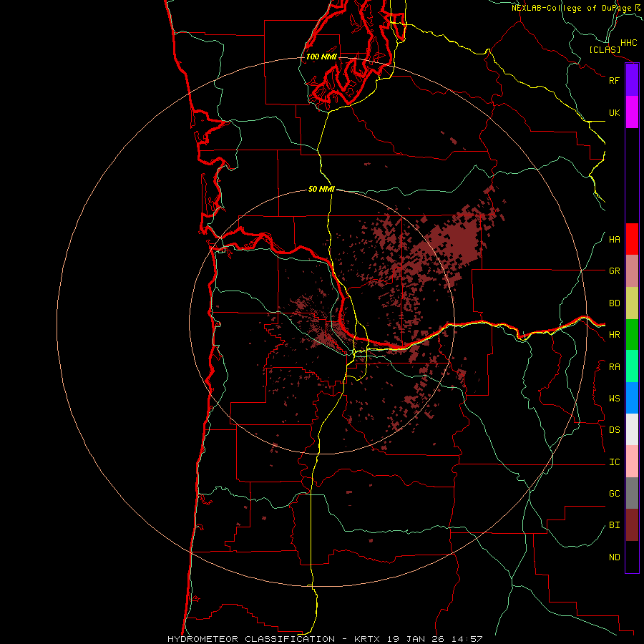Click the HA red legend swatch

[632, 239]
